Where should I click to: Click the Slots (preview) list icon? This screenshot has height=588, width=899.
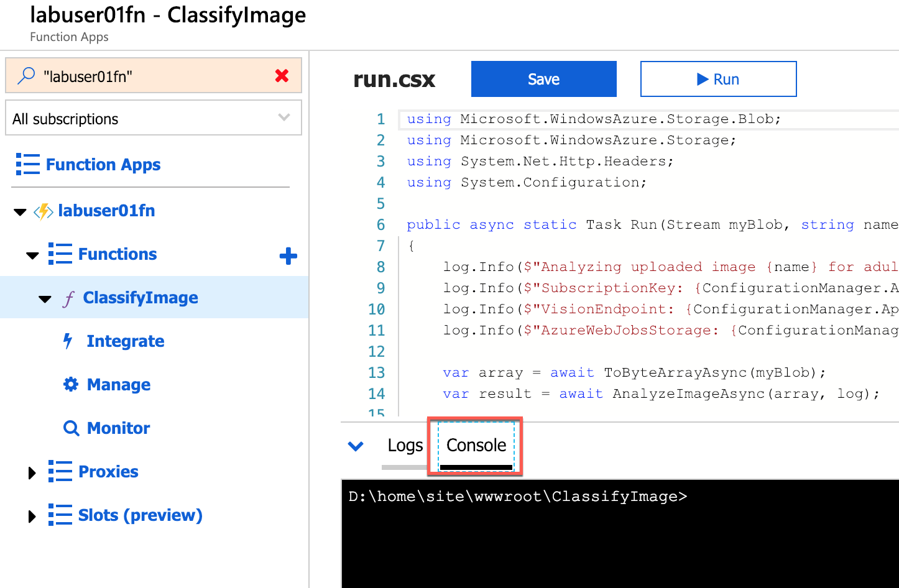[x=60, y=515]
